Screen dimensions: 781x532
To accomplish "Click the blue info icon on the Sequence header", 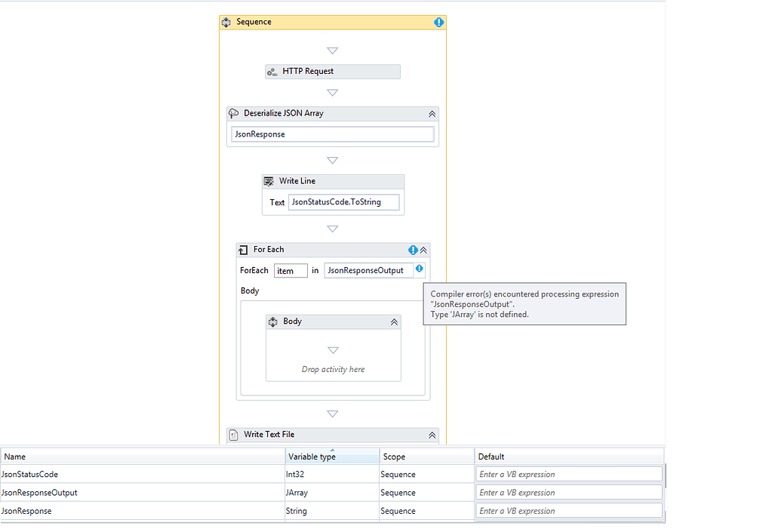I will tap(438, 22).
